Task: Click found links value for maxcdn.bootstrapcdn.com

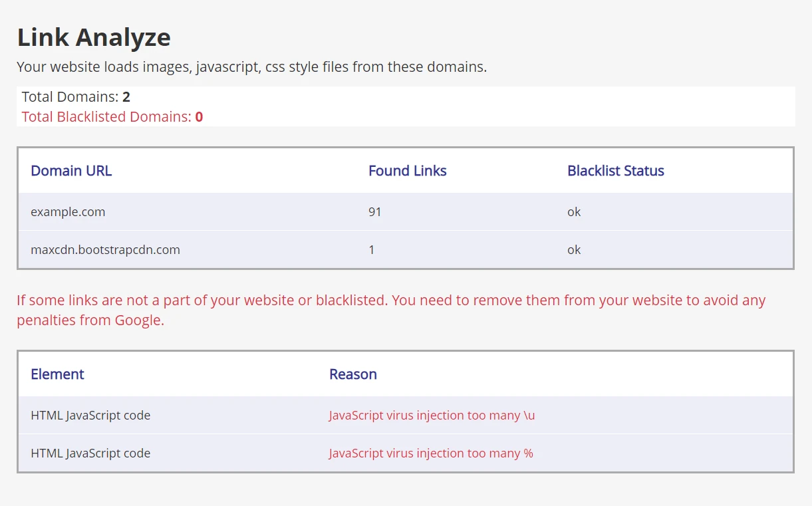Action: (372, 250)
